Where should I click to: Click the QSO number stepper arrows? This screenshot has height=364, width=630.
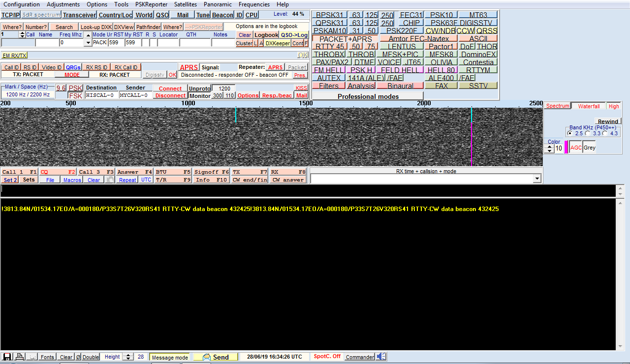(x=22, y=34)
